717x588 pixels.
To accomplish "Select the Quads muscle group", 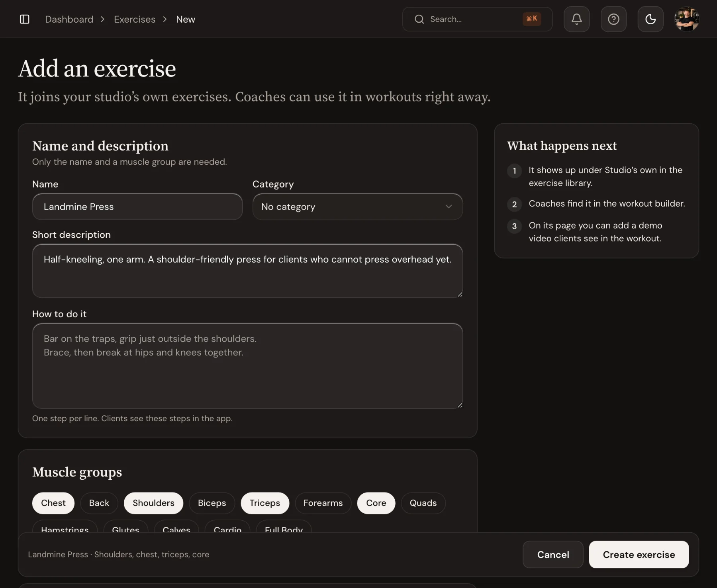I will pyautogui.click(x=423, y=503).
